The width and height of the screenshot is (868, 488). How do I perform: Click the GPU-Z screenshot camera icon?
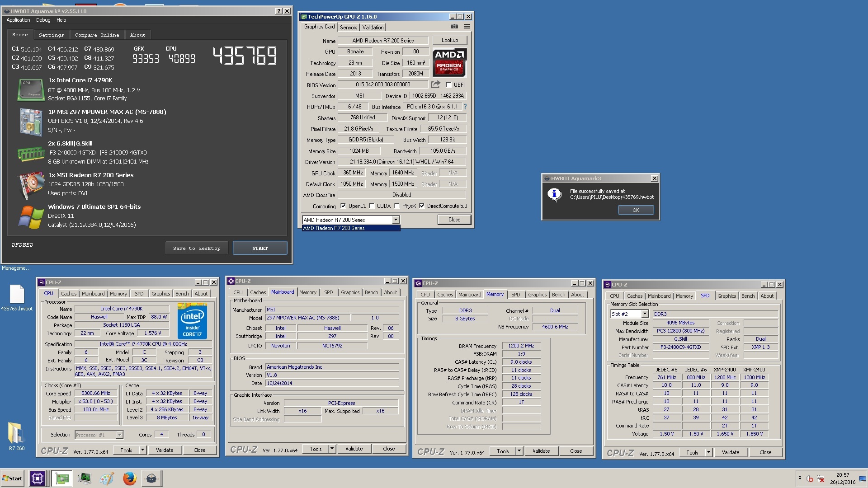coord(454,27)
